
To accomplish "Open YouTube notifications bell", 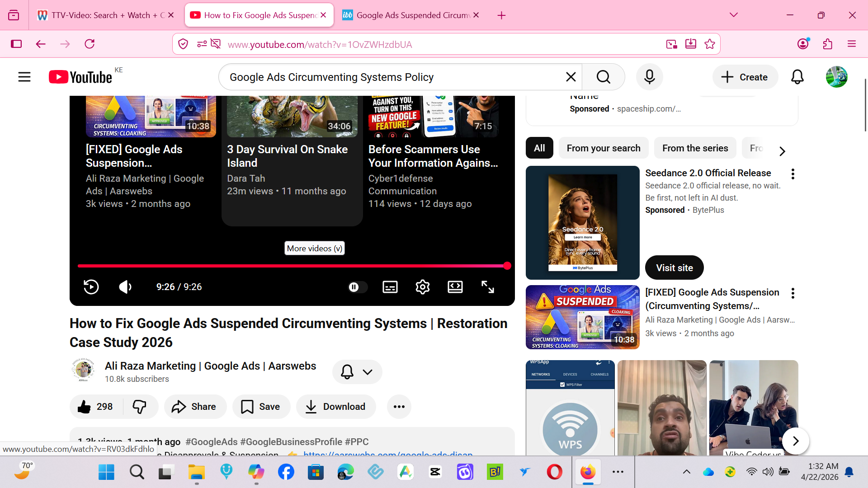I will tap(797, 77).
